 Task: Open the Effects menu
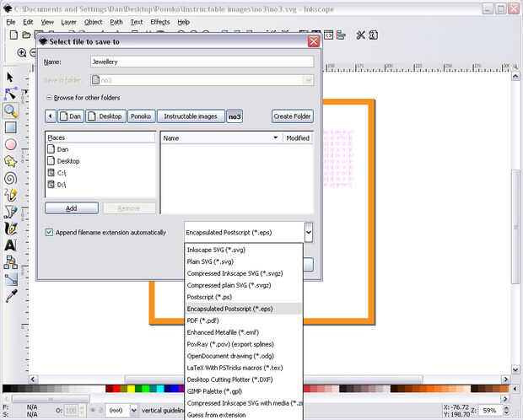tap(160, 22)
